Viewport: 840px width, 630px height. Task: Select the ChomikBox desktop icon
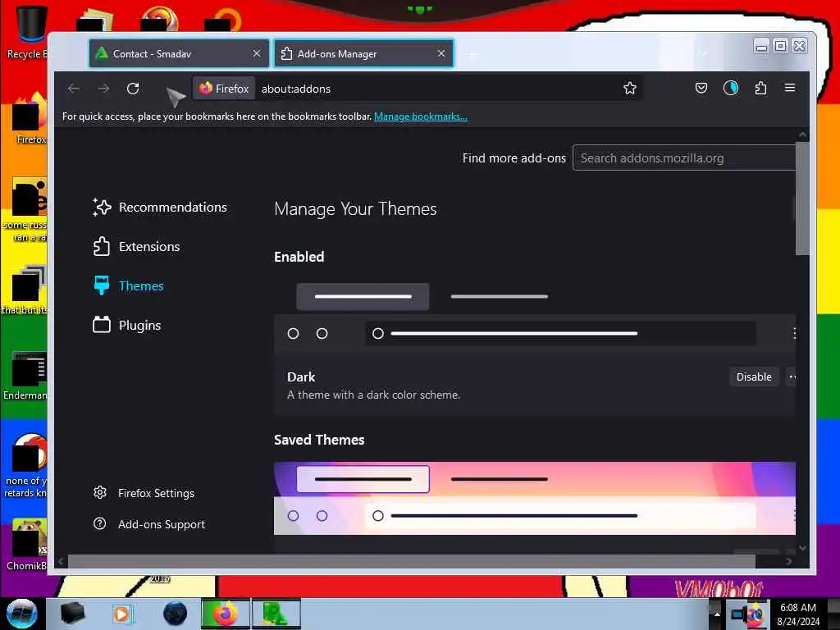pyautogui.click(x=27, y=544)
